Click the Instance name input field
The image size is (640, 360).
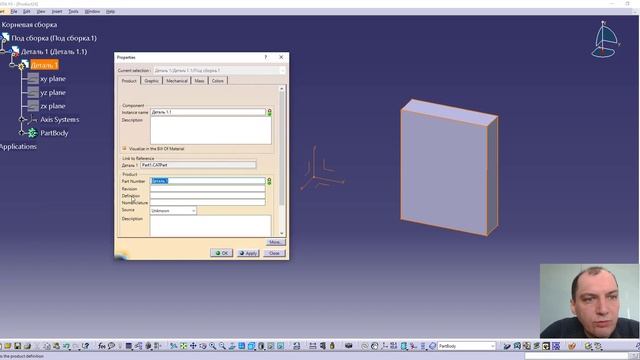click(x=208, y=112)
